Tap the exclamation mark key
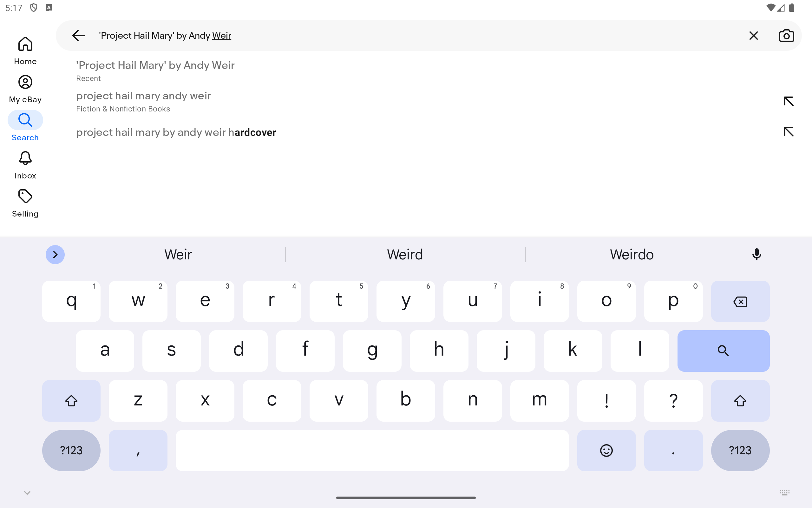 tap(606, 400)
